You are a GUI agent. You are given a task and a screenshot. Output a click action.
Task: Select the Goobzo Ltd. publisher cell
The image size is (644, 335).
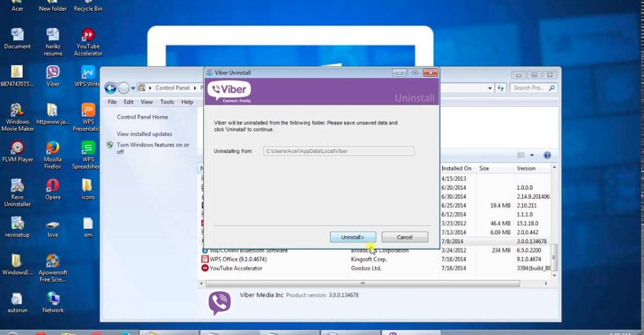click(x=366, y=268)
